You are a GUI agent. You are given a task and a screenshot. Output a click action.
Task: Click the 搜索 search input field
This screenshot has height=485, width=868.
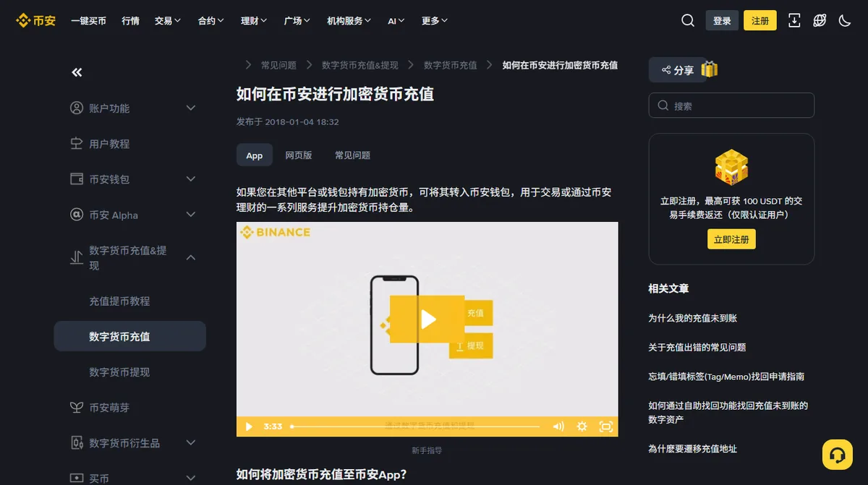click(731, 106)
